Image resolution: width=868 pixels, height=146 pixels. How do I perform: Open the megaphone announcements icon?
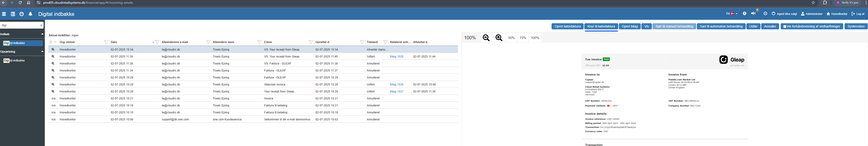pyautogui.click(x=753, y=14)
